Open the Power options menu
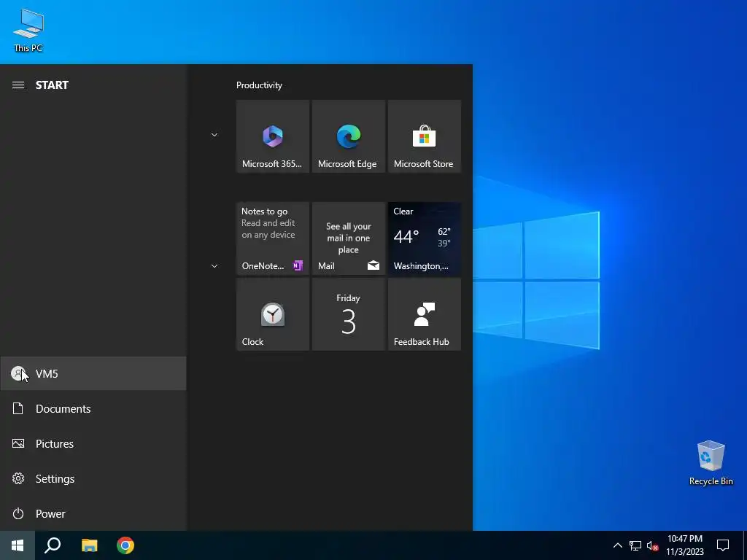747x560 pixels. coord(93,514)
